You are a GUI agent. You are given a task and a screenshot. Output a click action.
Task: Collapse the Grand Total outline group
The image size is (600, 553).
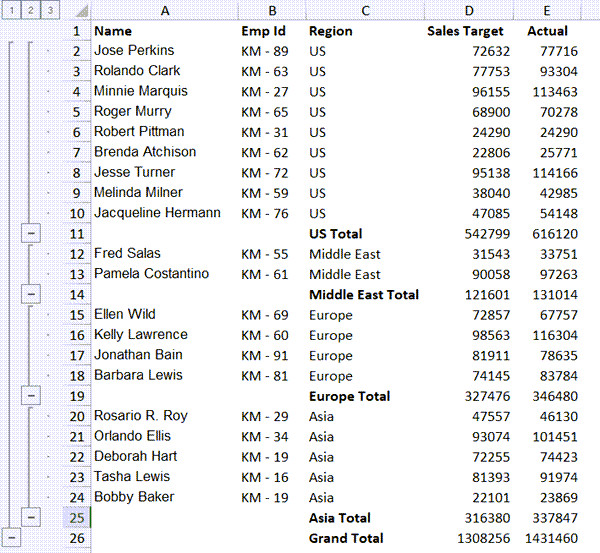coord(10,538)
